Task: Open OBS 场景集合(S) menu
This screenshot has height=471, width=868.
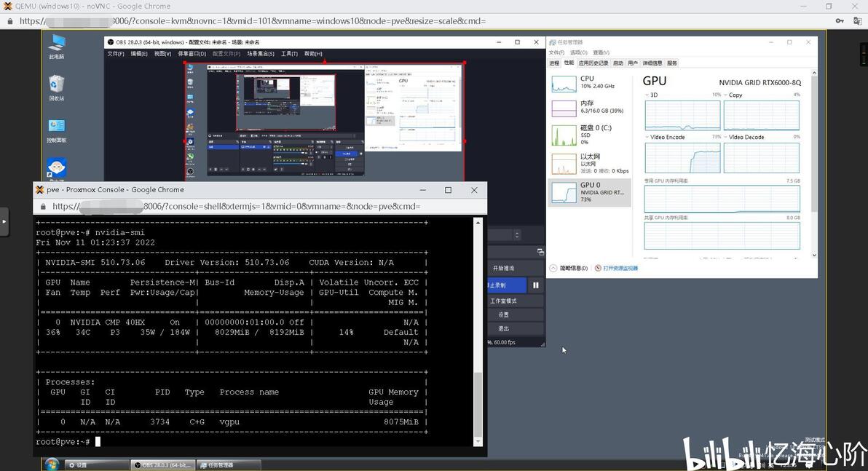Action: point(260,54)
